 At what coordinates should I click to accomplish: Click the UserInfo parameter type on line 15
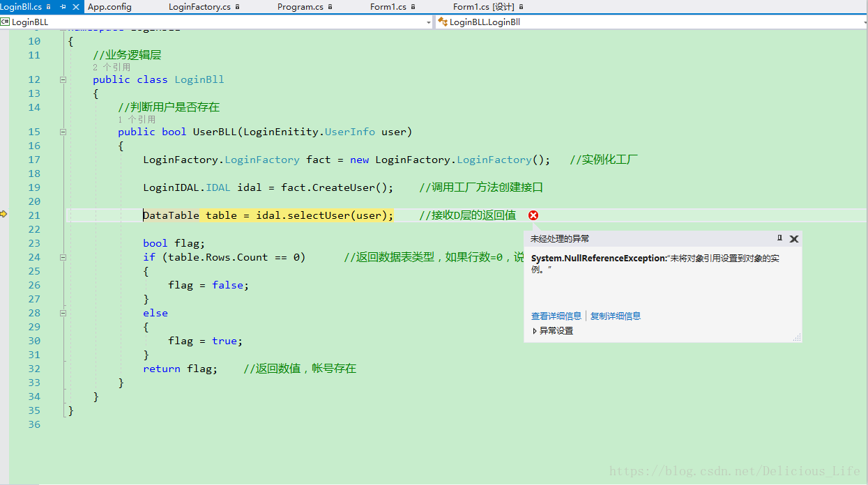click(x=350, y=132)
